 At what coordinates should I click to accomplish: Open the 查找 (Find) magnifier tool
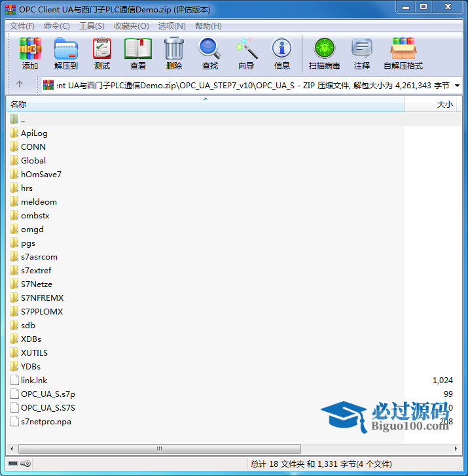coord(210,54)
